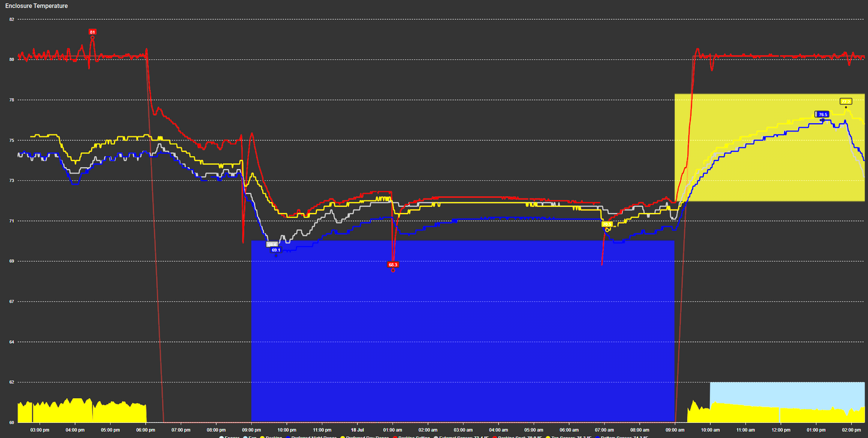Click the 18 Jul date axis label
Image resolution: width=868 pixels, height=438 pixels.
pyautogui.click(x=357, y=430)
